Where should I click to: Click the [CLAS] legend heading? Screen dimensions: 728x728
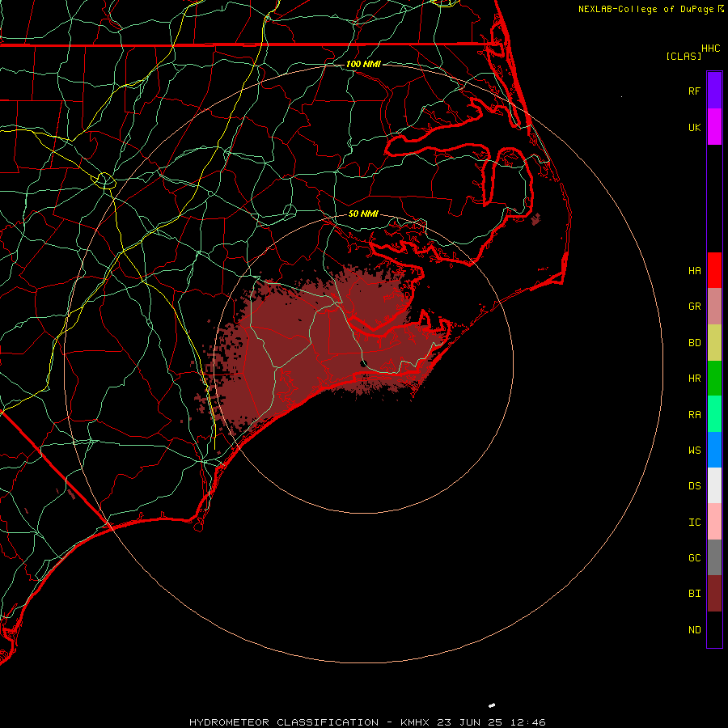[684, 56]
